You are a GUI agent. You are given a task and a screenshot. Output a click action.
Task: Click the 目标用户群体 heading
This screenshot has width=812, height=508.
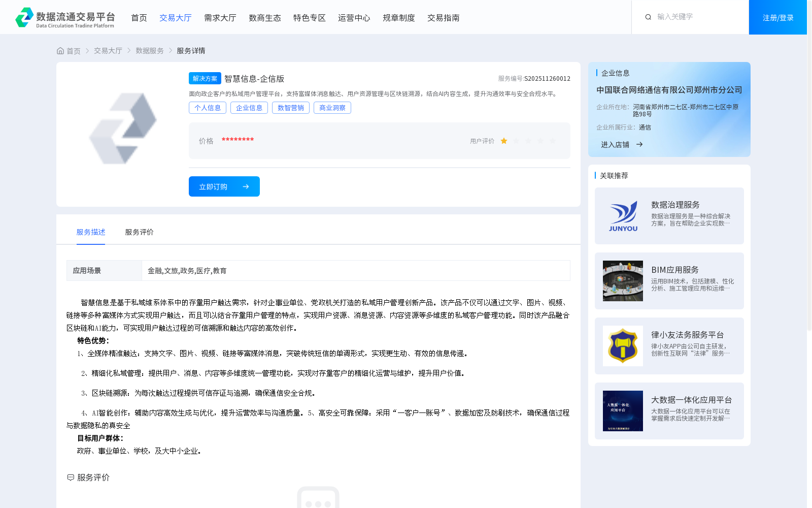point(100,438)
